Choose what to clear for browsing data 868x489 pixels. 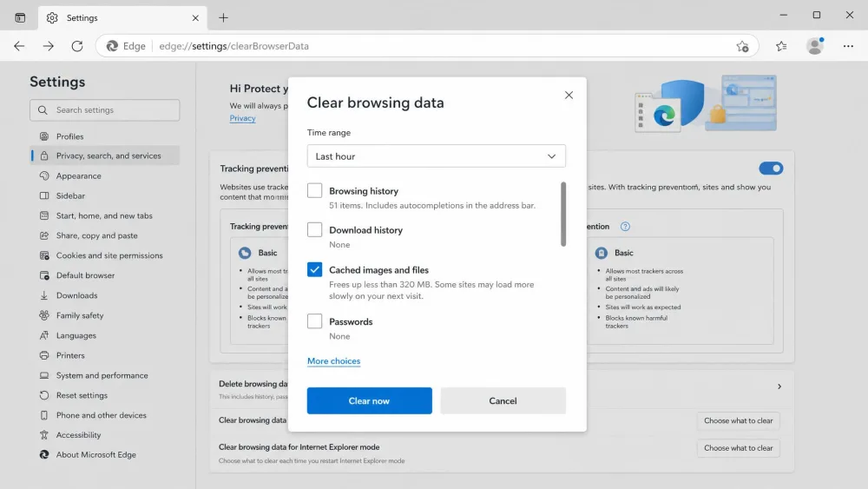tap(738, 420)
